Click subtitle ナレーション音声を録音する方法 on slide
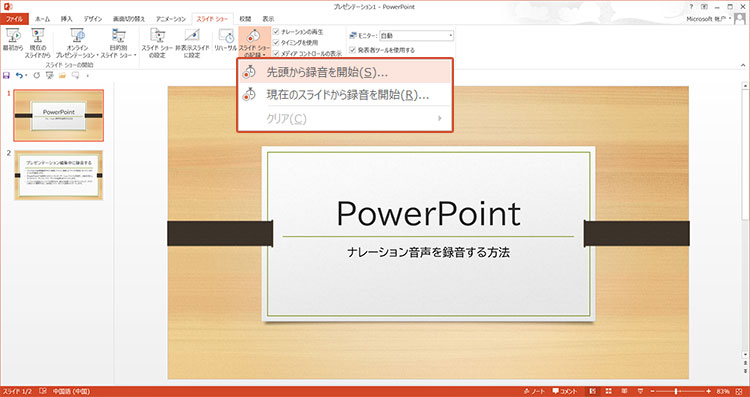The width and height of the screenshot is (750, 397). tap(429, 253)
